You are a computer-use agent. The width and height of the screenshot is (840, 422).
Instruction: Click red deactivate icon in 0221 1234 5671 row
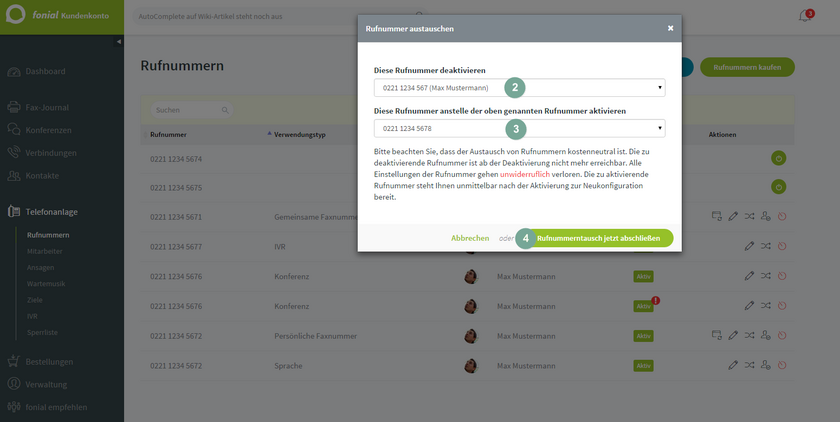coord(782,216)
